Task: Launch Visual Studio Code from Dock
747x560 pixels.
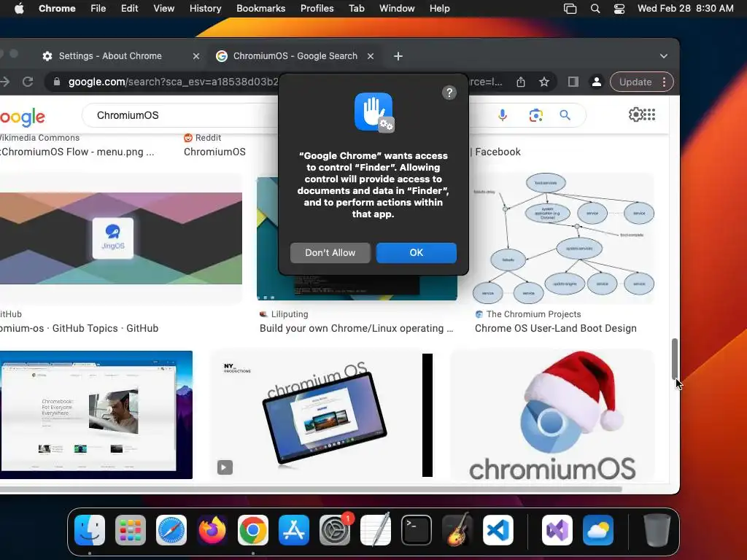Action: [498, 530]
